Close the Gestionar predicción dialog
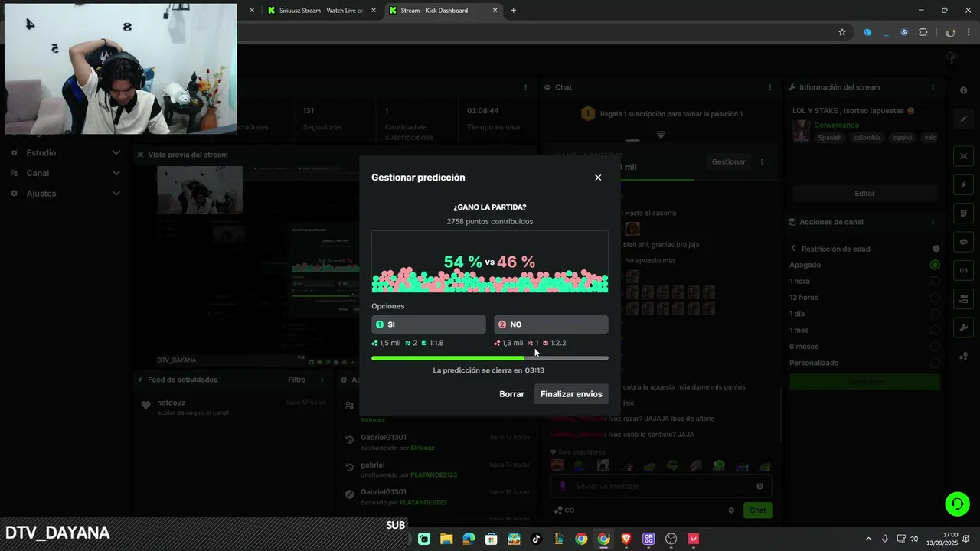980x551 pixels. click(x=598, y=178)
